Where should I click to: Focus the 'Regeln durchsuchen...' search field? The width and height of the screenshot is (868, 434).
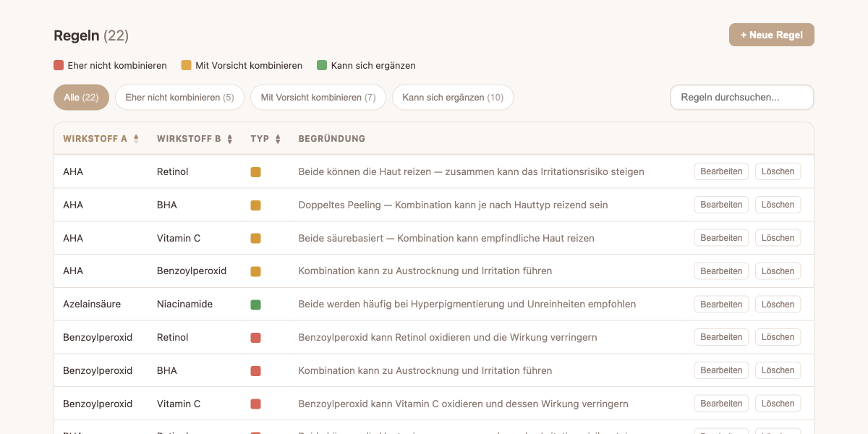[742, 97]
